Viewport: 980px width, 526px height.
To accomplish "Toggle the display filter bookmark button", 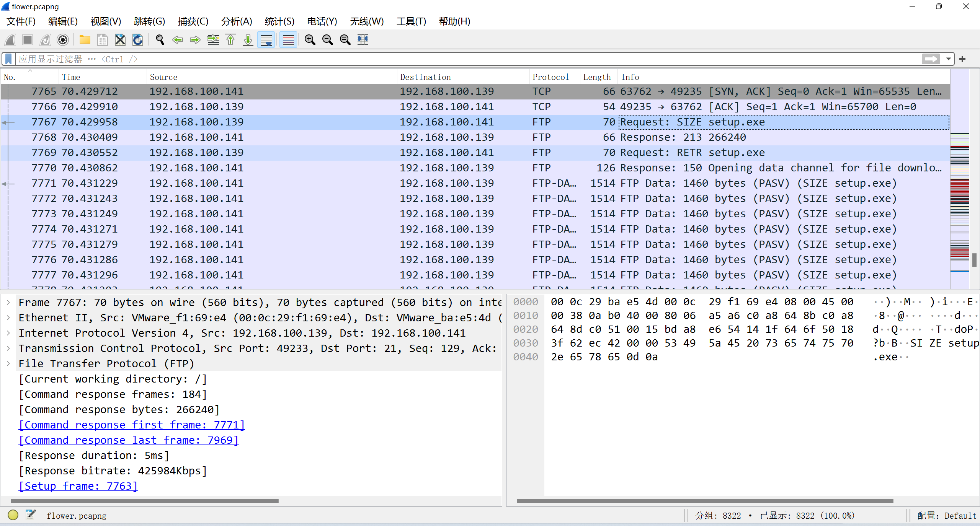I will pos(8,59).
